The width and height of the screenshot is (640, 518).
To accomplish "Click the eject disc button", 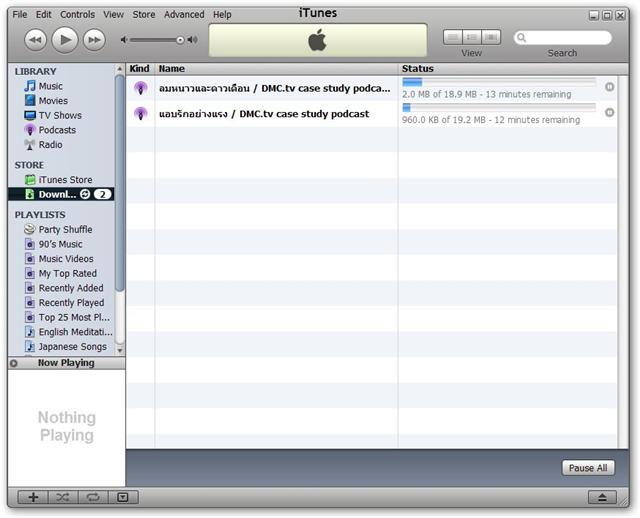I will point(602,497).
